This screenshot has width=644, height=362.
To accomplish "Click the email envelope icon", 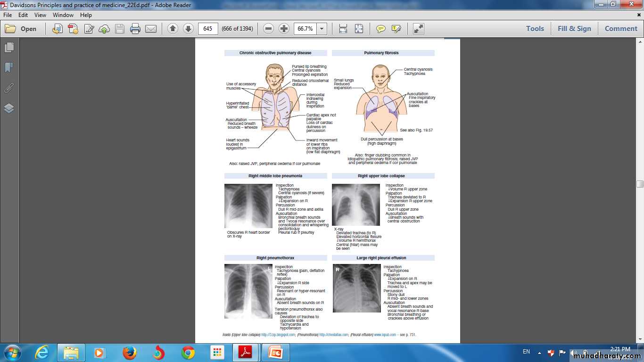I will [151, 29].
